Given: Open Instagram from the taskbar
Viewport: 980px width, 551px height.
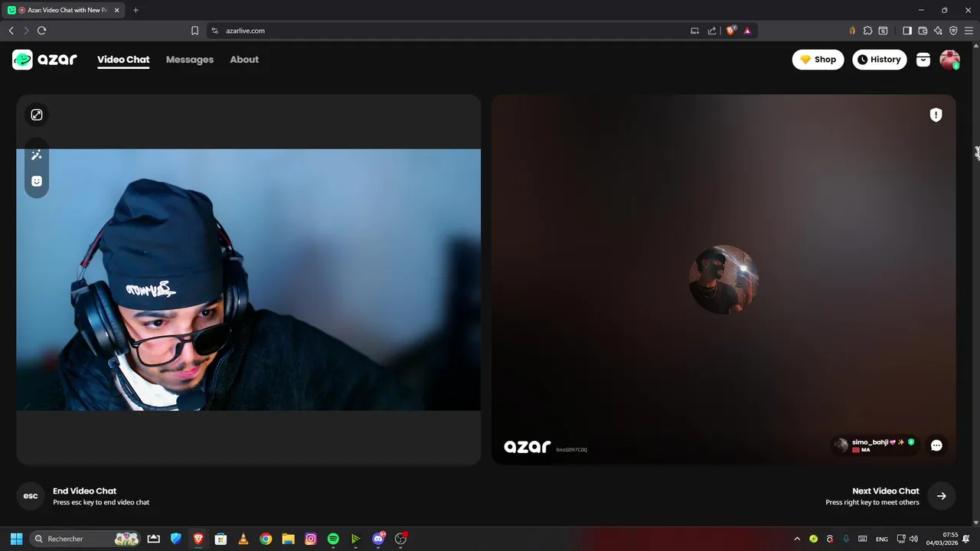Looking at the screenshot, I should [311, 539].
